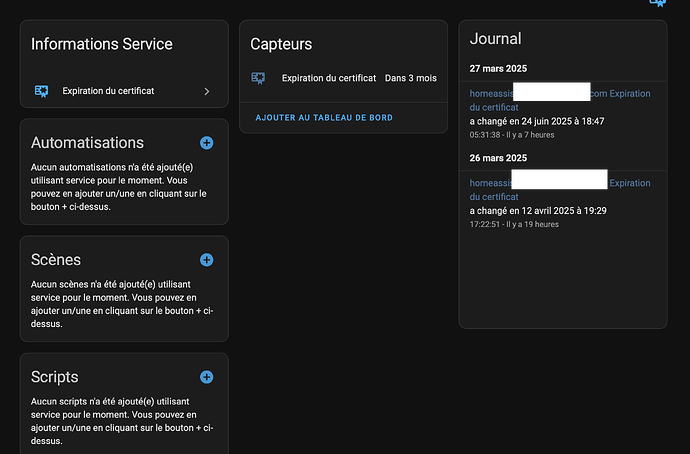Click 'a changé en 24 juin 2025 à 18:47' text
690x454 pixels.
[x=537, y=121]
